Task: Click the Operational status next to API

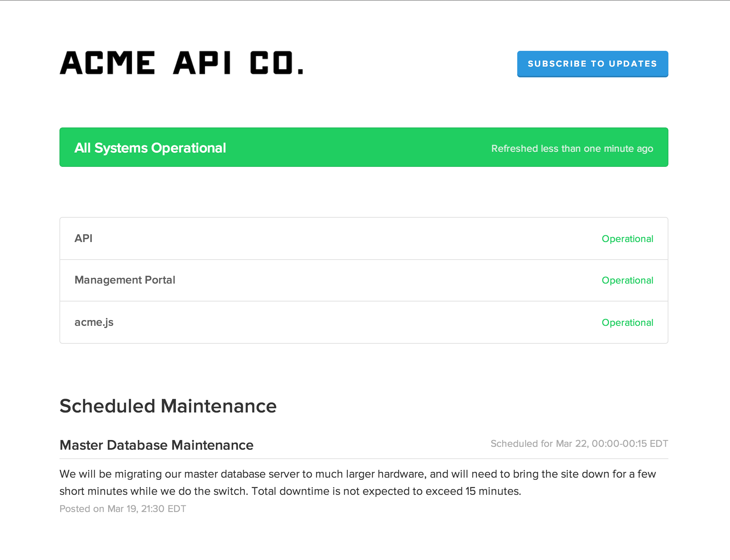Action: point(627,239)
